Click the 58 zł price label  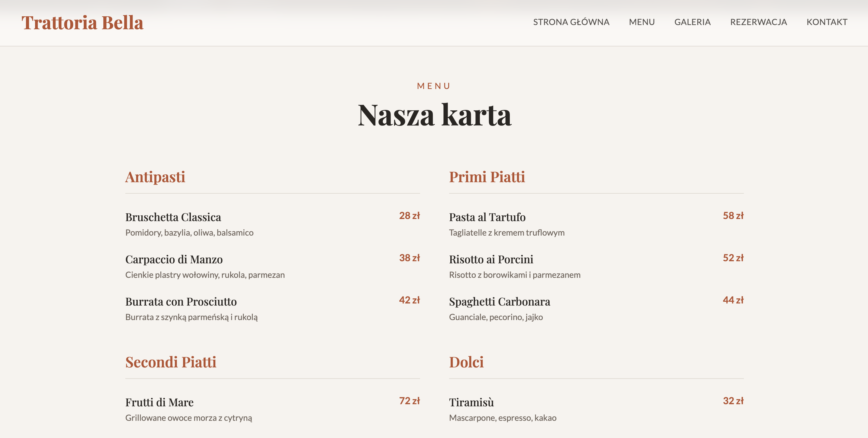click(733, 215)
